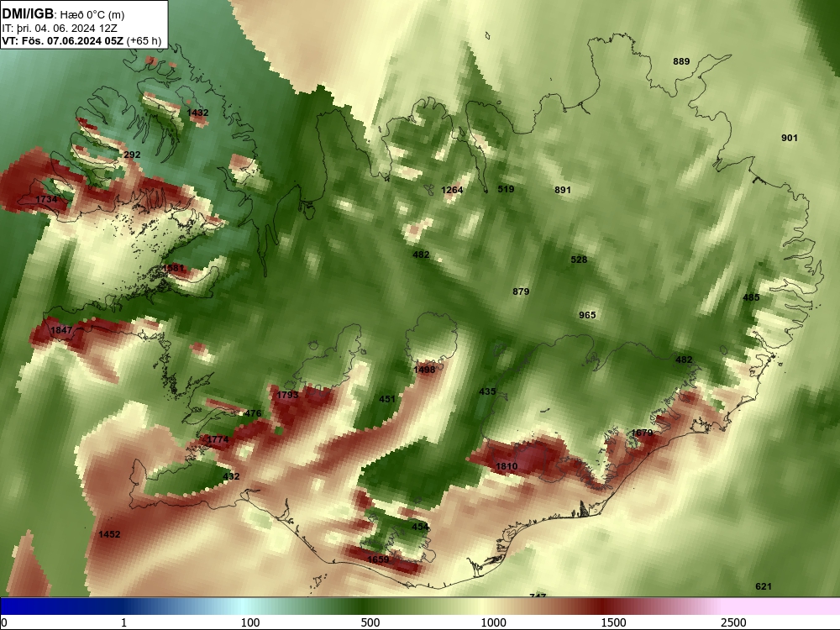Click the 519 height label
The height and width of the screenshot is (630, 840).
(x=506, y=189)
